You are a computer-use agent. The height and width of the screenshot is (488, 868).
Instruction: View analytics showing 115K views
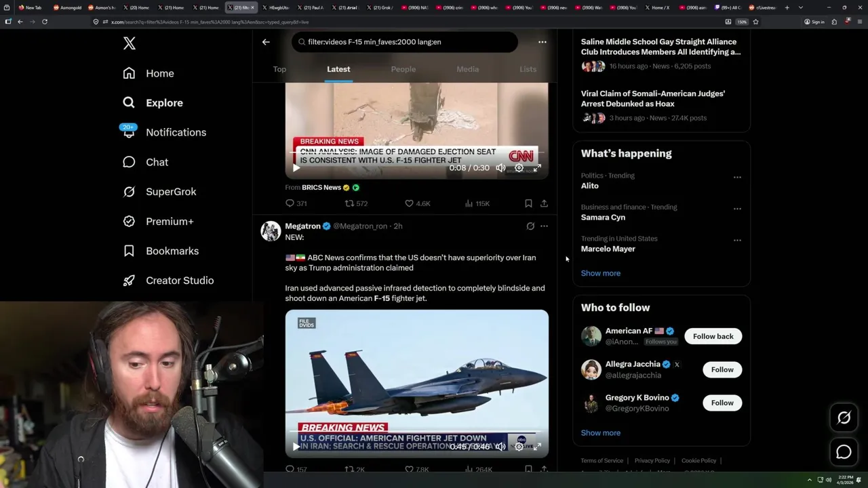click(x=477, y=203)
